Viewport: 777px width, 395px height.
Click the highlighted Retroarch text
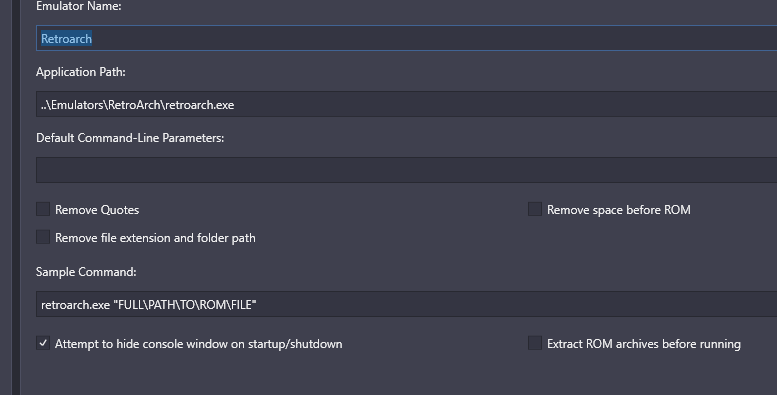point(66,39)
